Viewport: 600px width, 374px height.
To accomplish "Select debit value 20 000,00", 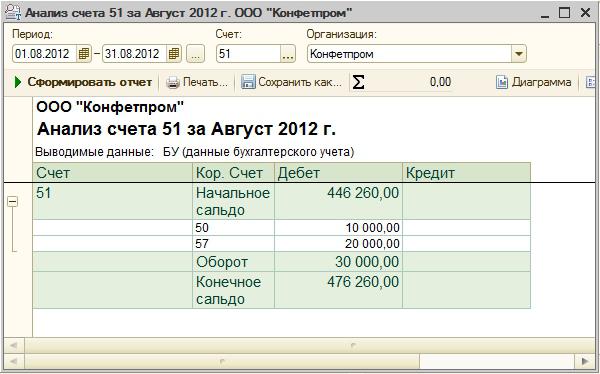I will pyautogui.click(x=338, y=243).
